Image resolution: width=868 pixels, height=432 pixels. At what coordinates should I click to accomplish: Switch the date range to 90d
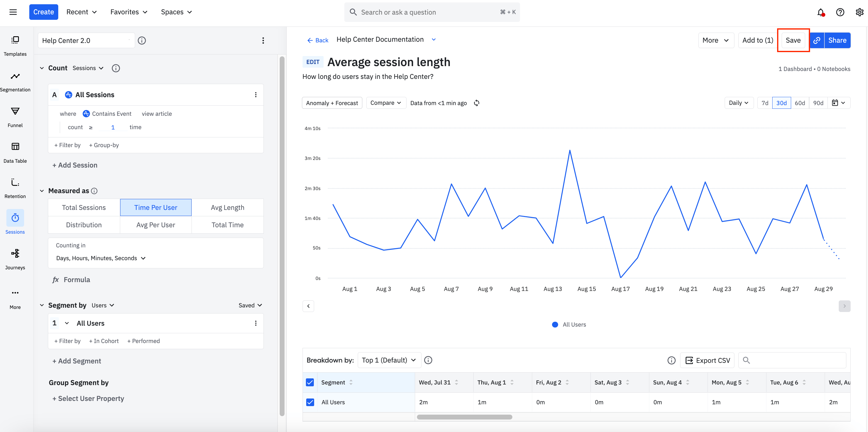818,103
